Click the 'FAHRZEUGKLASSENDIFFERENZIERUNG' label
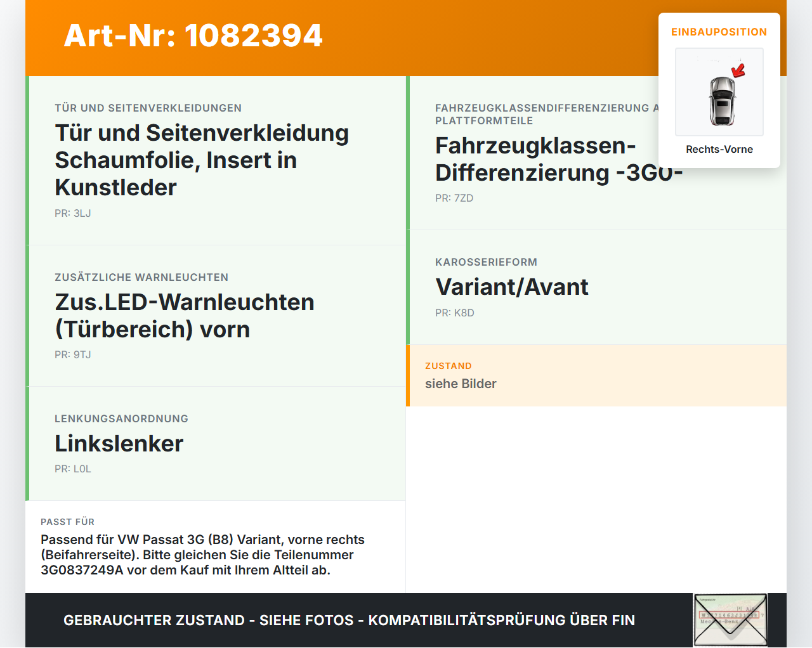 tap(547, 114)
